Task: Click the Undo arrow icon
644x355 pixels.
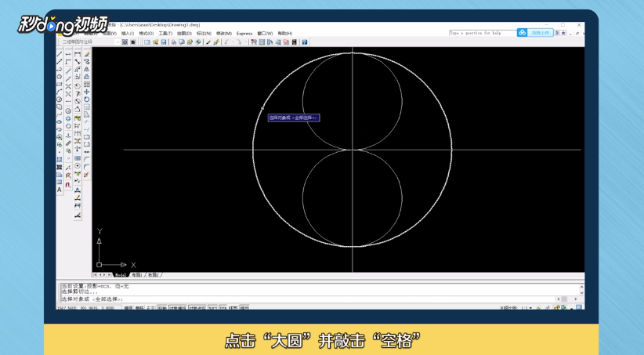Action: 226,42
